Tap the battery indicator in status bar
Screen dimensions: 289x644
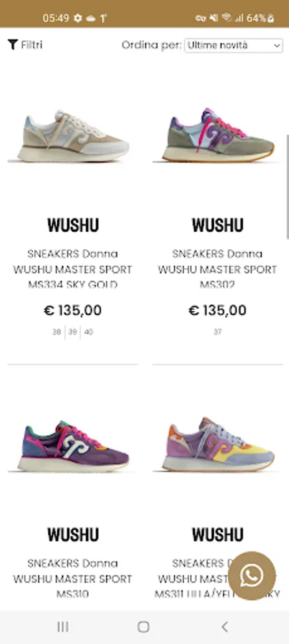(270, 18)
